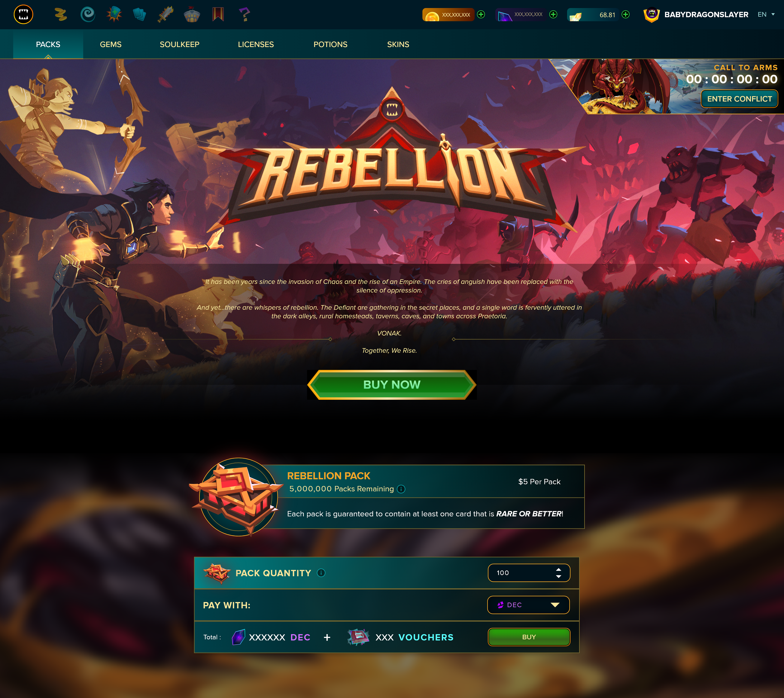Open the purple question mark help icon
This screenshot has height=698, width=784.
pyautogui.click(x=244, y=14)
